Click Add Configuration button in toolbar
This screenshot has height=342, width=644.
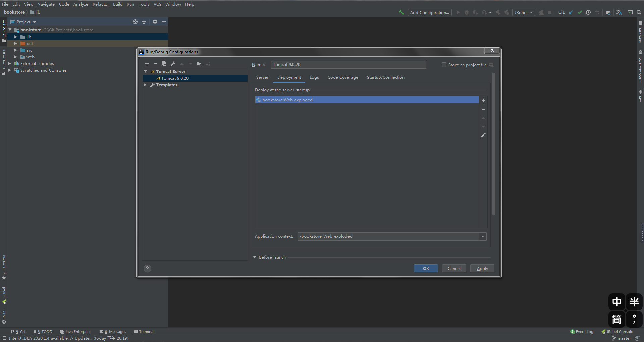430,12
